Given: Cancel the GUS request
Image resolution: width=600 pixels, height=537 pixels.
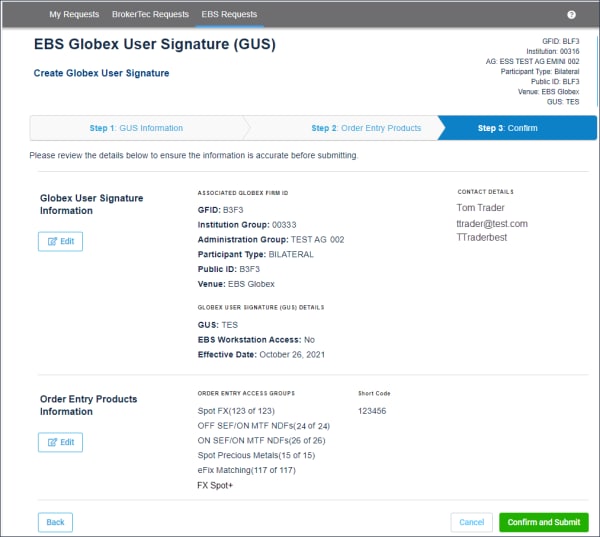Looking at the screenshot, I should coord(471,522).
